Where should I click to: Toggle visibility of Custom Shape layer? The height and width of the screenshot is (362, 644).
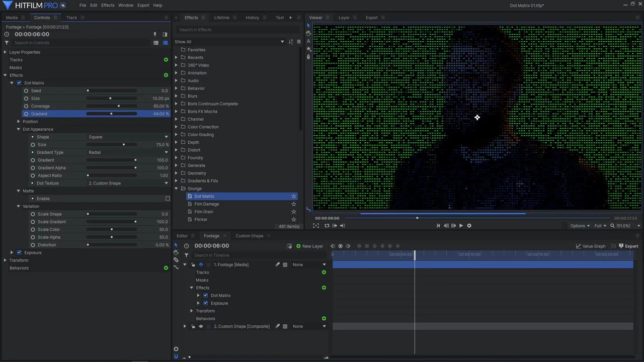point(201,327)
